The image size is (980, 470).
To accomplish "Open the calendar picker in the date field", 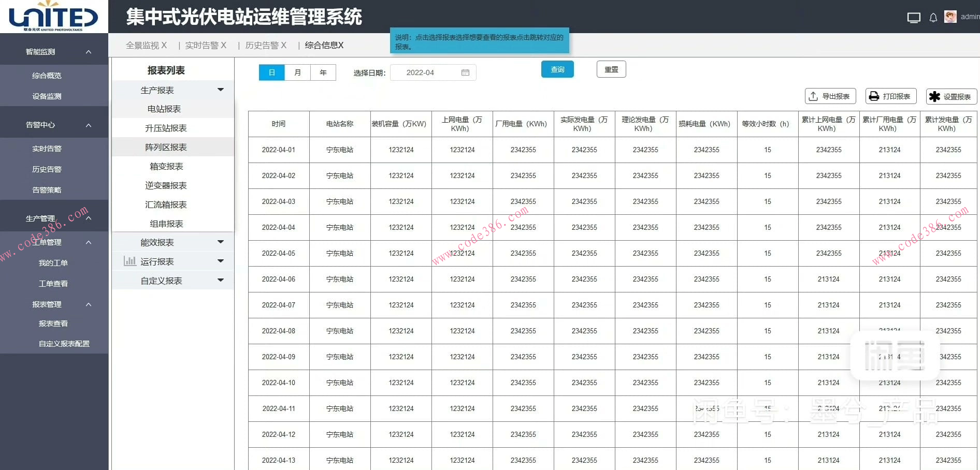I will tap(465, 72).
